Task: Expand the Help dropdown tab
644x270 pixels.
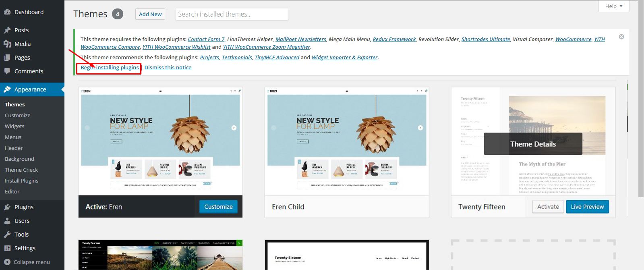Action: 614,6
